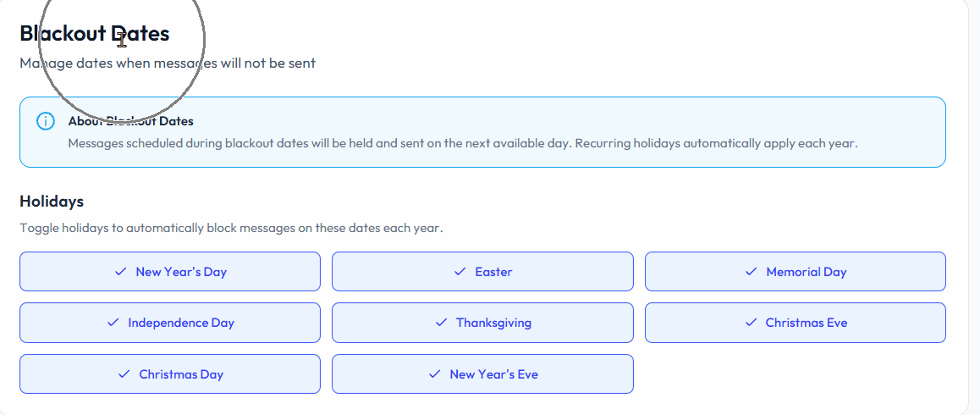Disable the Thanksgiving holiday blackout
The image size is (980, 415).
click(x=482, y=323)
